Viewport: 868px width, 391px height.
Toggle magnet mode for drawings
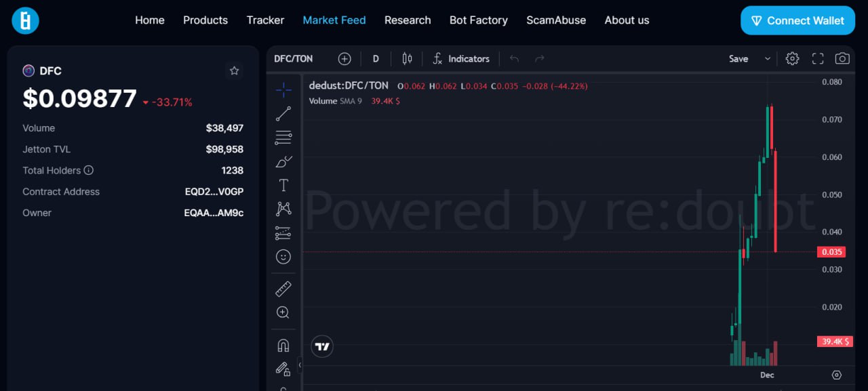coord(283,346)
